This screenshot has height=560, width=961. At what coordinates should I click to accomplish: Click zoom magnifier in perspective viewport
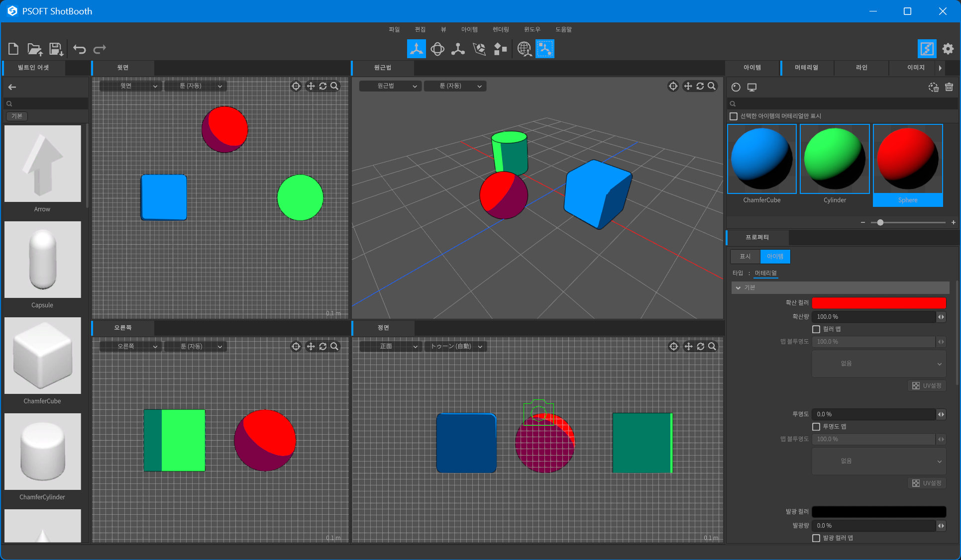712,86
